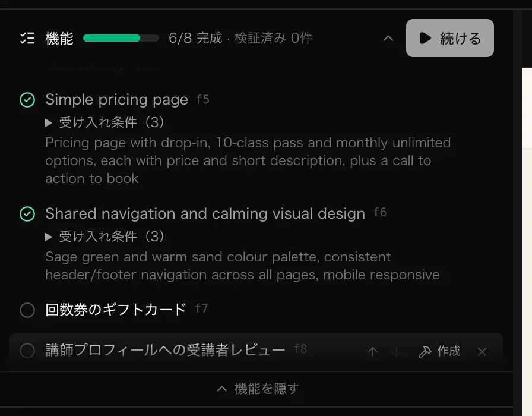Click the '6/8 完成 · 検証済み 0件' status text
This screenshot has height=416, width=532.
point(240,38)
